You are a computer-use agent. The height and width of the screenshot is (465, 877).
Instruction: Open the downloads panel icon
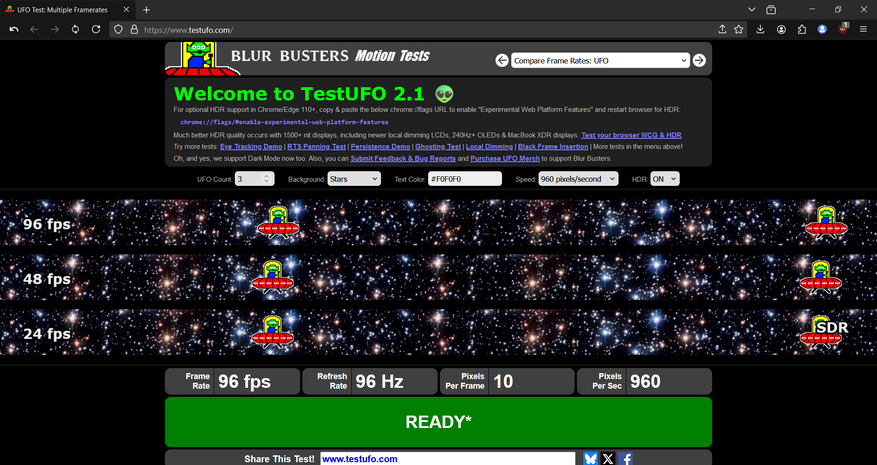click(x=760, y=30)
